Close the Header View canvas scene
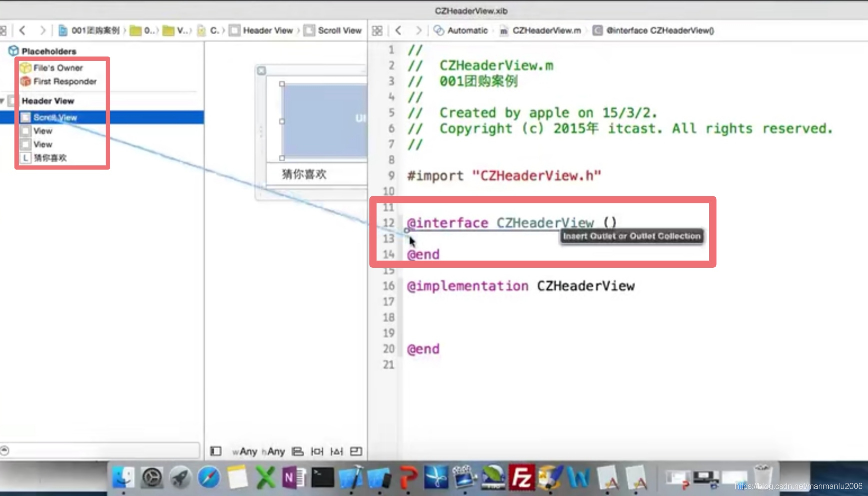 click(261, 71)
